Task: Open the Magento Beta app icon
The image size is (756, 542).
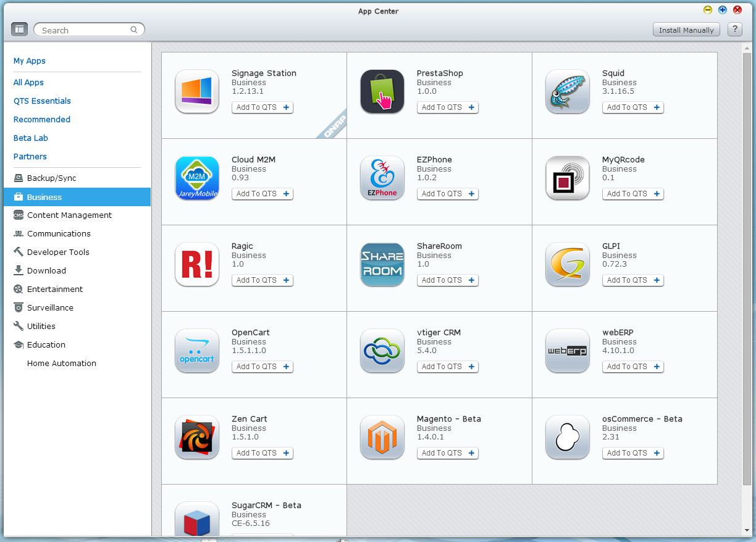Action: point(382,437)
